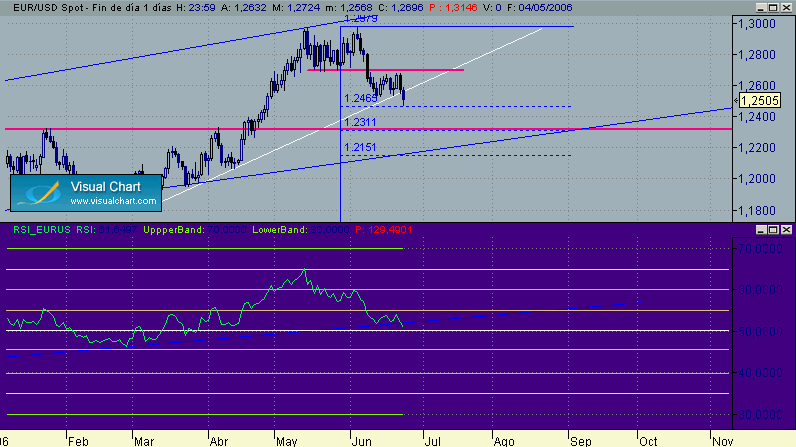Click the RSI_EURUS indicator name
Screen dimensions: 796x447
(x=42, y=230)
